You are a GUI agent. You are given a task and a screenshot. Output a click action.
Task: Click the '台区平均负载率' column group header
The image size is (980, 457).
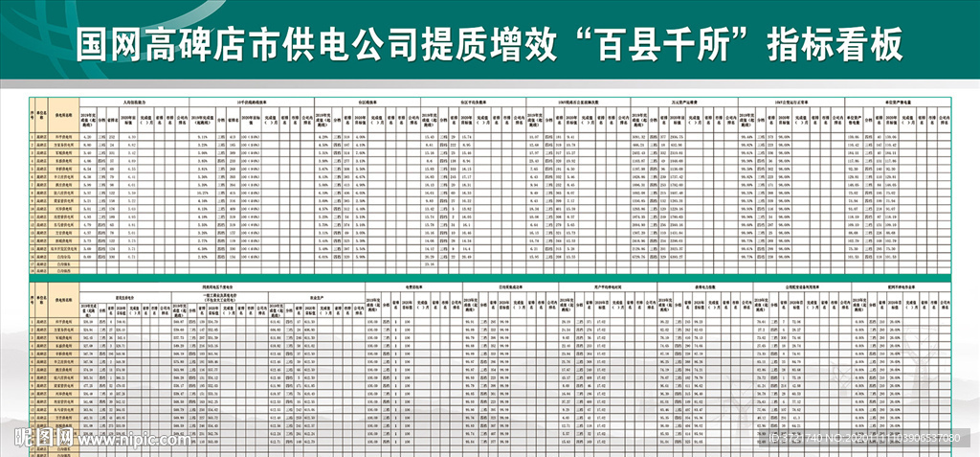[473, 101]
